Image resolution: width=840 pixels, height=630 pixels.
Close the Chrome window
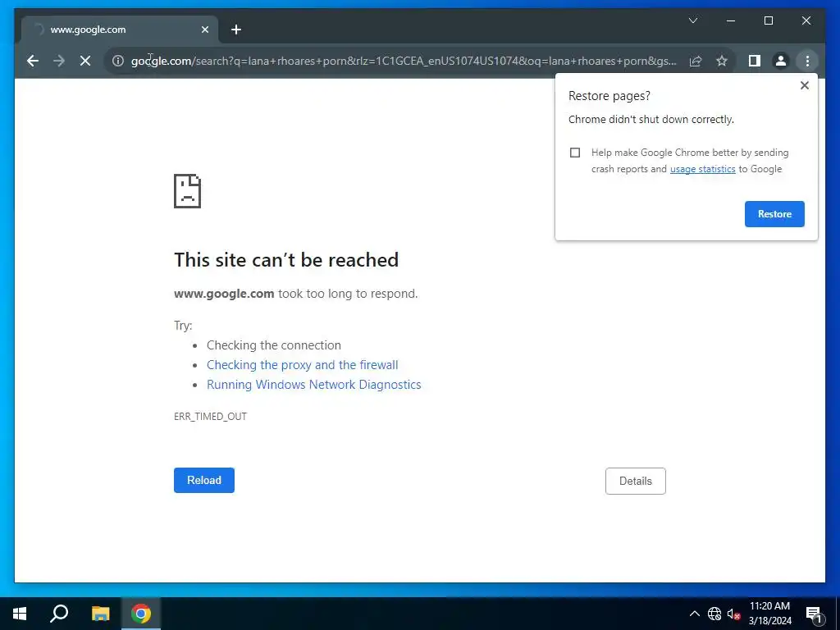806,21
